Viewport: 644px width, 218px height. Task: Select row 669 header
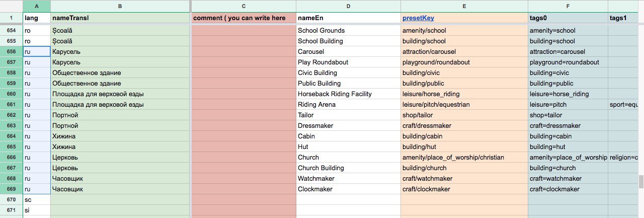(11, 189)
